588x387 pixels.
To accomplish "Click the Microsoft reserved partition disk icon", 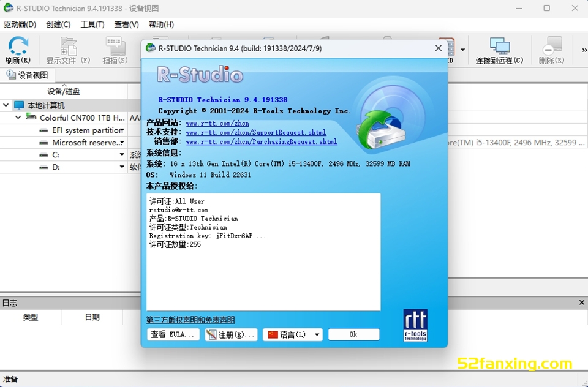I will pos(44,143).
